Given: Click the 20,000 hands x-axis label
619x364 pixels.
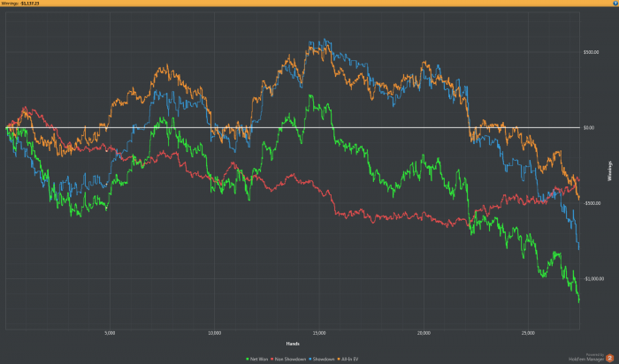Looking at the screenshot, I should click(x=424, y=333).
